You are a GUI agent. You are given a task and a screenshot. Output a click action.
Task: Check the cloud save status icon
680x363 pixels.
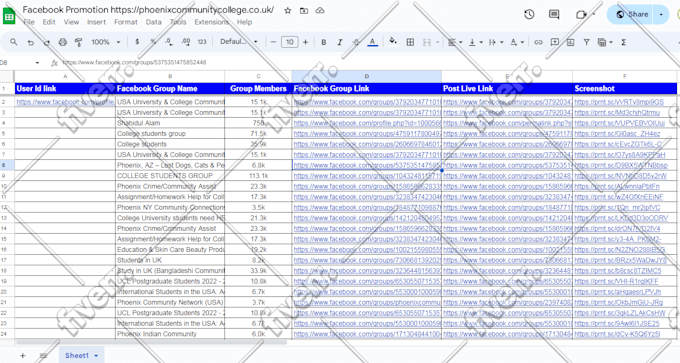click(320, 10)
